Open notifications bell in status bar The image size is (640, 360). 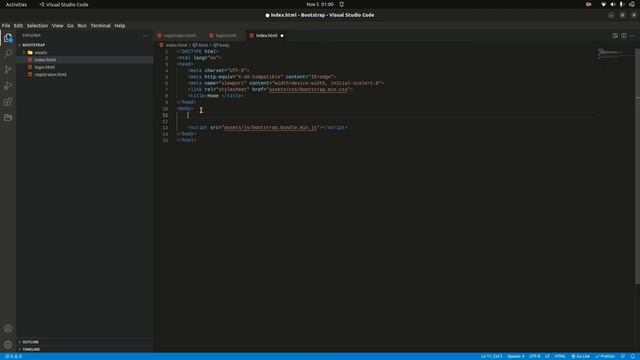633,356
